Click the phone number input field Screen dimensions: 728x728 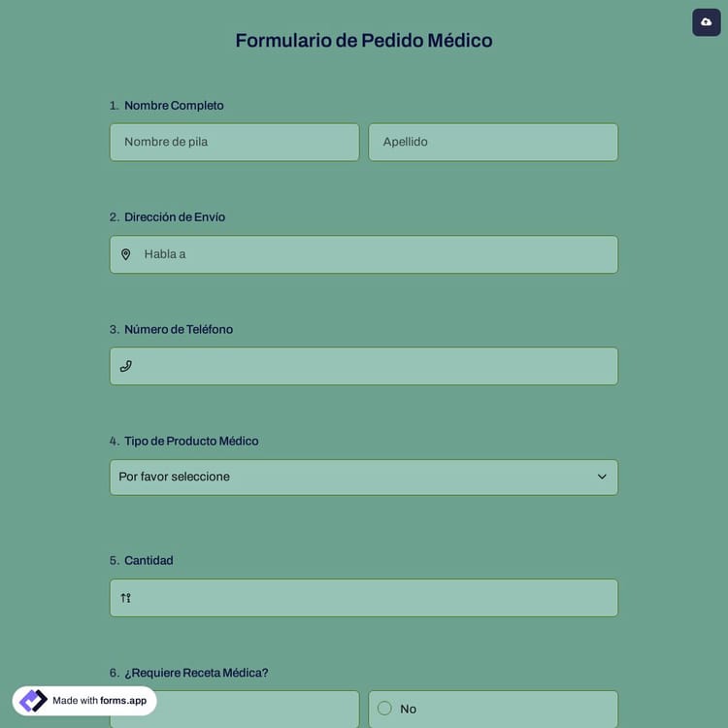pos(374,366)
